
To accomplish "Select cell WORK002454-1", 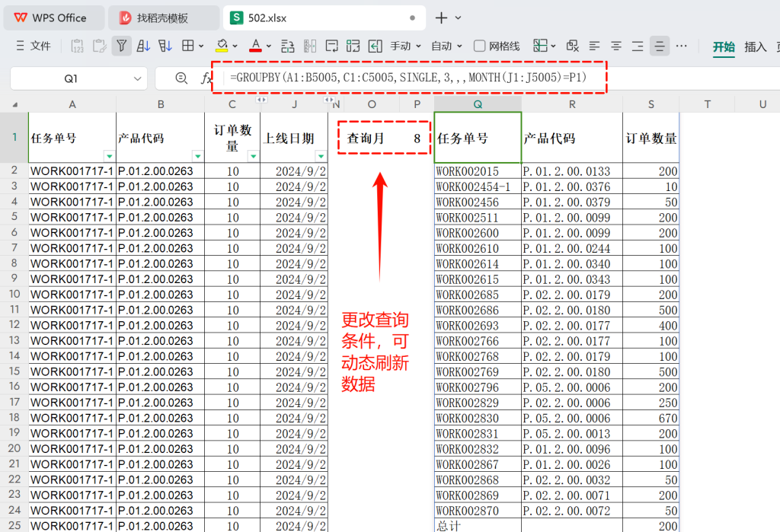I will point(478,186).
